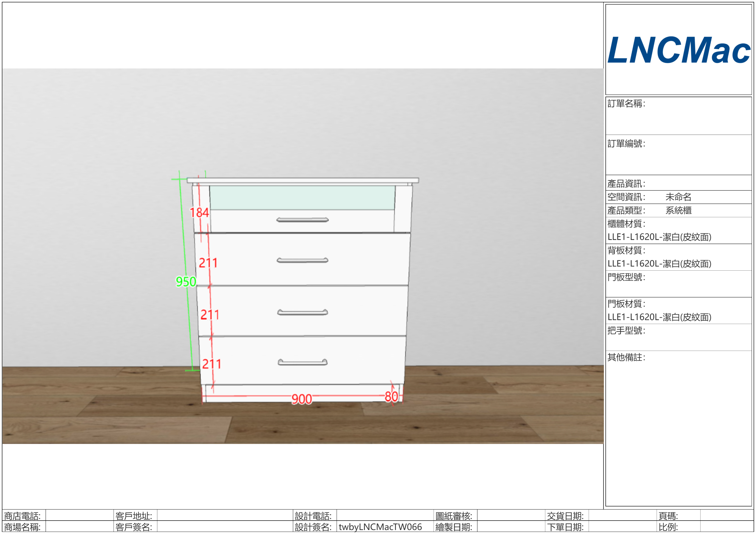
Task: Select the LLE1-L1620L value under 背板材質
Action: [659, 263]
